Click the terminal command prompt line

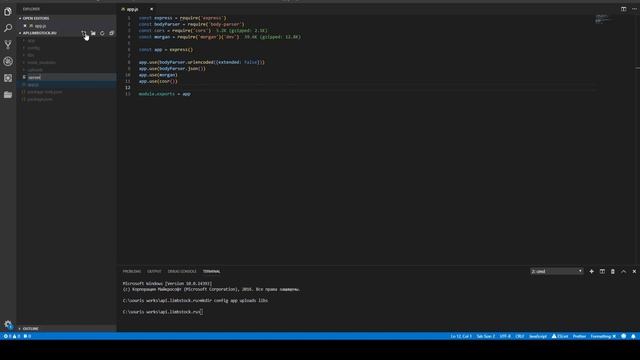tap(162, 312)
